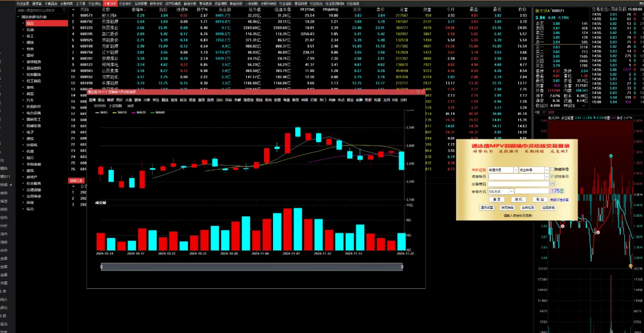Click the 取消 button in the login dialog

(540, 200)
